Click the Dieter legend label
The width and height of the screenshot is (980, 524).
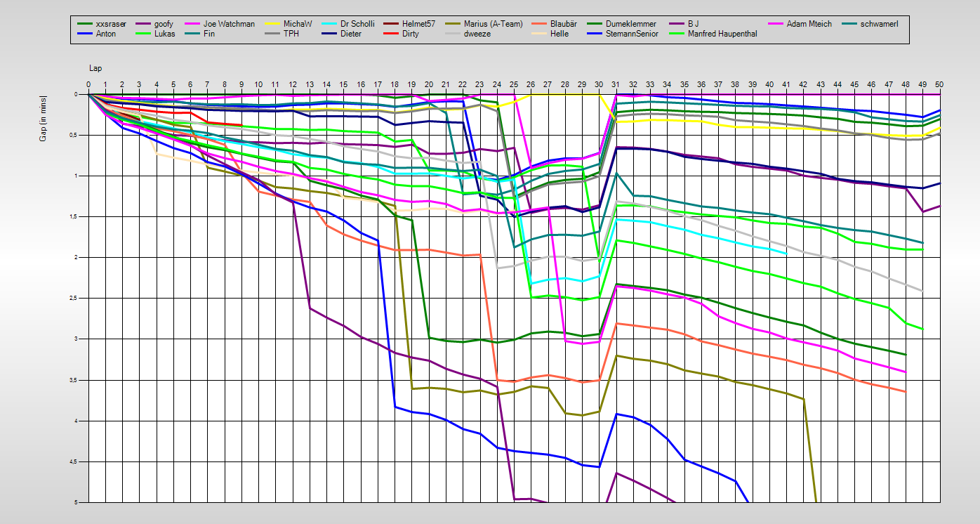pyautogui.click(x=351, y=34)
